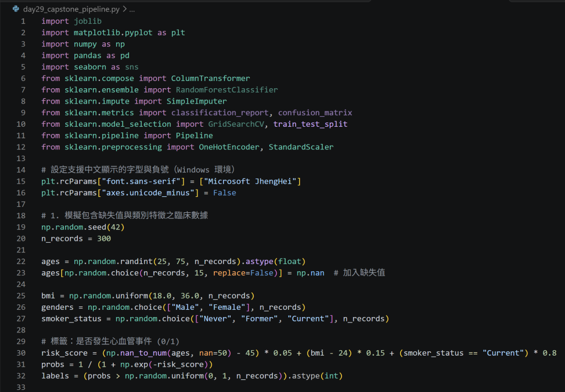Click the "Microsoft JhengHei" string

(250, 181)
